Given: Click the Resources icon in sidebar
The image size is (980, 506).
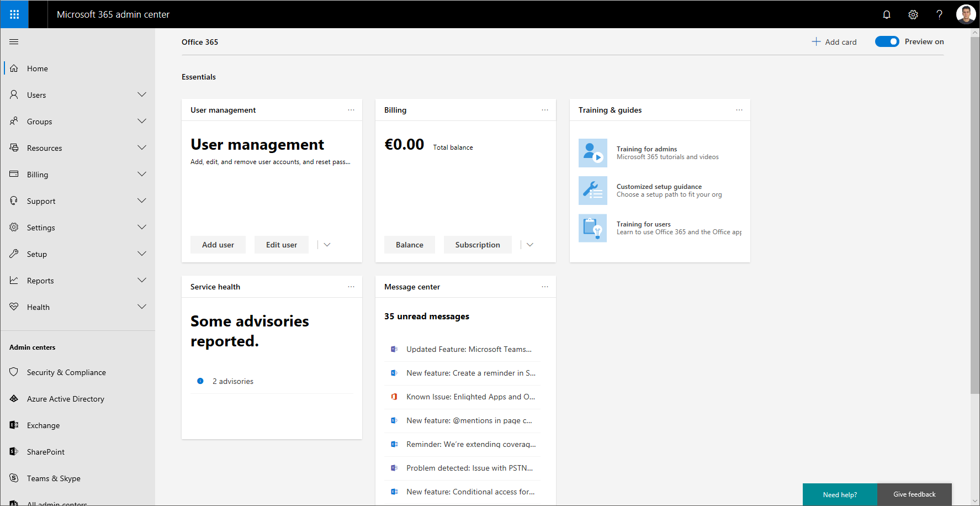Looking at the screenshot, I should [14, 147].
